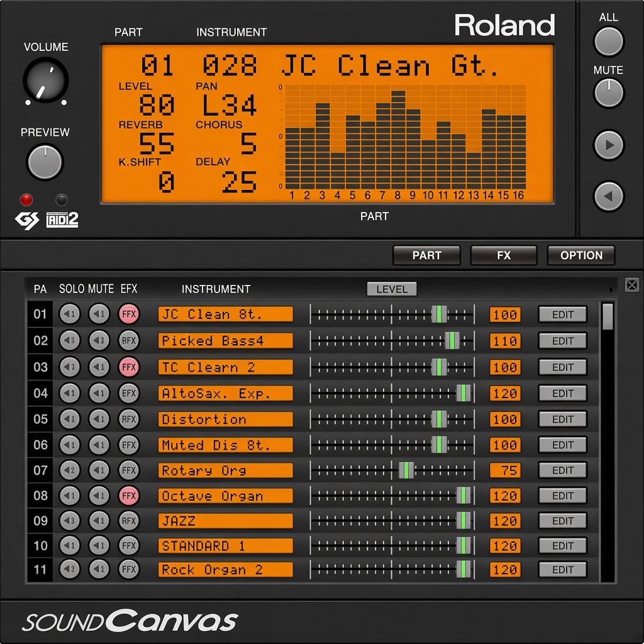Toggle EFX for part 08 Octave Organ
This screenshot has height=644, width=644.
(x=129, y=496)
